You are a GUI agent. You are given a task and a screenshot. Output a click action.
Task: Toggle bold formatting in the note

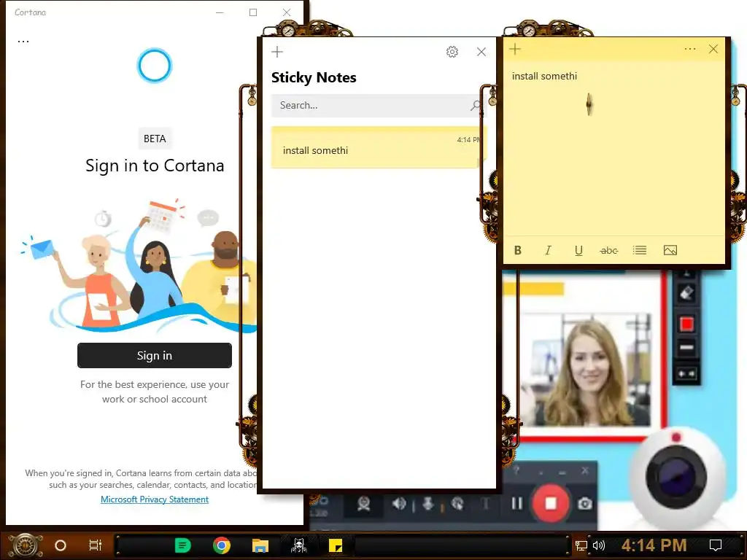click(518, 251)
